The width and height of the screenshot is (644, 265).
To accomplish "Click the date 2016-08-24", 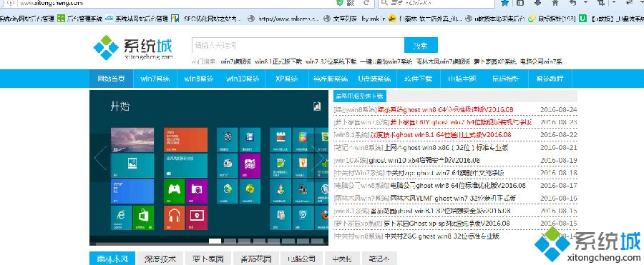I will (x=559, y=109).
